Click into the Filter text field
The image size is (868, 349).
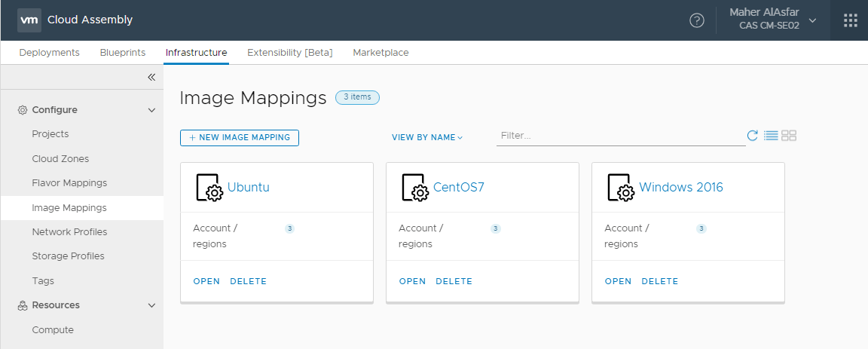(619, 136)
